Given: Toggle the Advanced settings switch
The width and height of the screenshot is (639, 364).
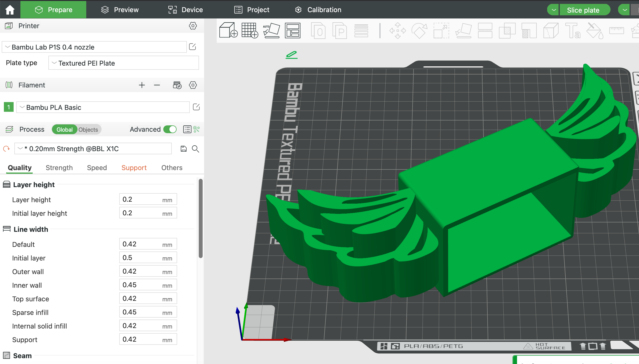Looking at the screenshot, I should [x=170, y=129].
